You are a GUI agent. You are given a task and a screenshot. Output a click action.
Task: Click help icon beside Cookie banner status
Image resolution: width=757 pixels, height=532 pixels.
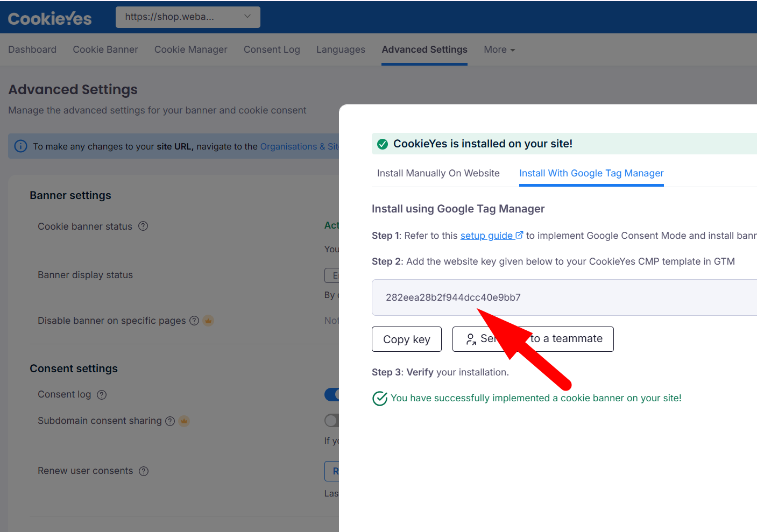[143, 226]
